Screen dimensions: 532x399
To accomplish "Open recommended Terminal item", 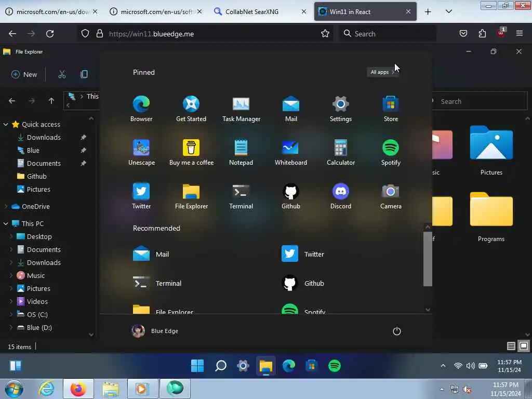I will tap(157, 283).
